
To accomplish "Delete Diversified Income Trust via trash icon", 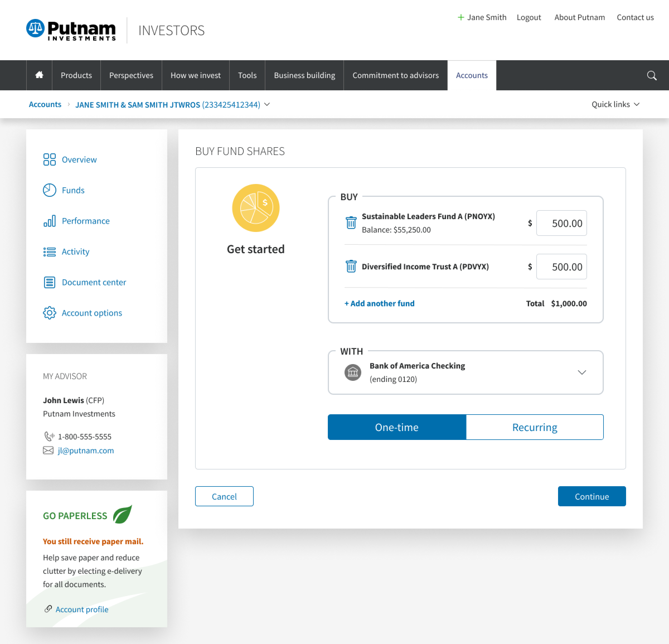I will (x=351, y=267).
